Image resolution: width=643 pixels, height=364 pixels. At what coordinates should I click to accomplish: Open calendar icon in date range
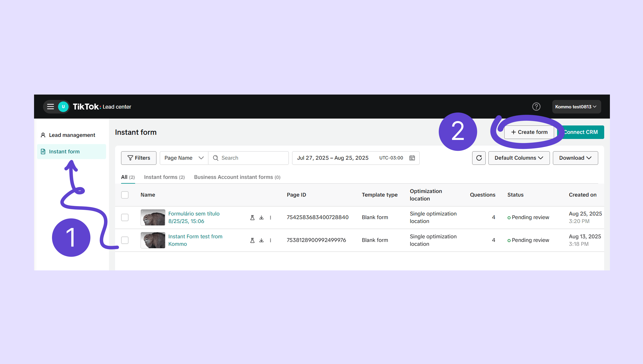[412, 158]
